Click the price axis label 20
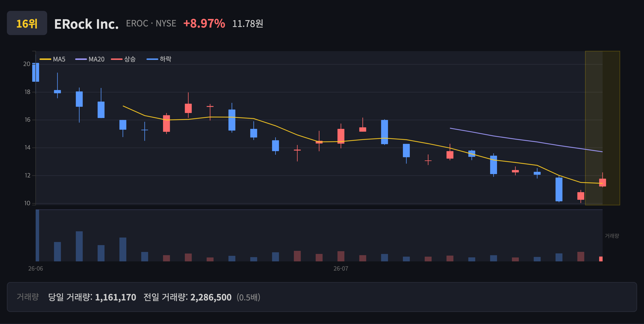This screenshot has height=324, width=644. click(27, 64)
